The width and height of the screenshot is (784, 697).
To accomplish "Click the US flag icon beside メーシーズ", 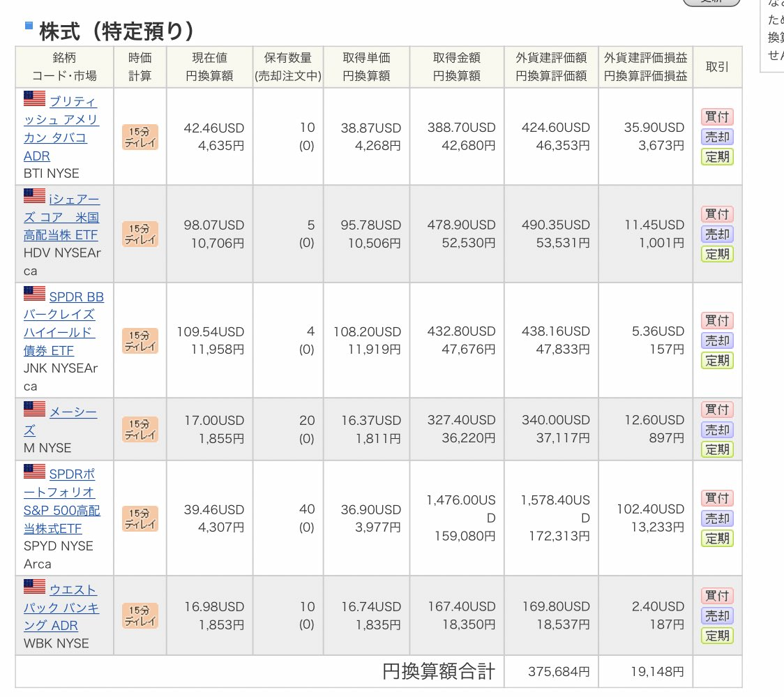I will pyautogui.click(x=34, y=409).
